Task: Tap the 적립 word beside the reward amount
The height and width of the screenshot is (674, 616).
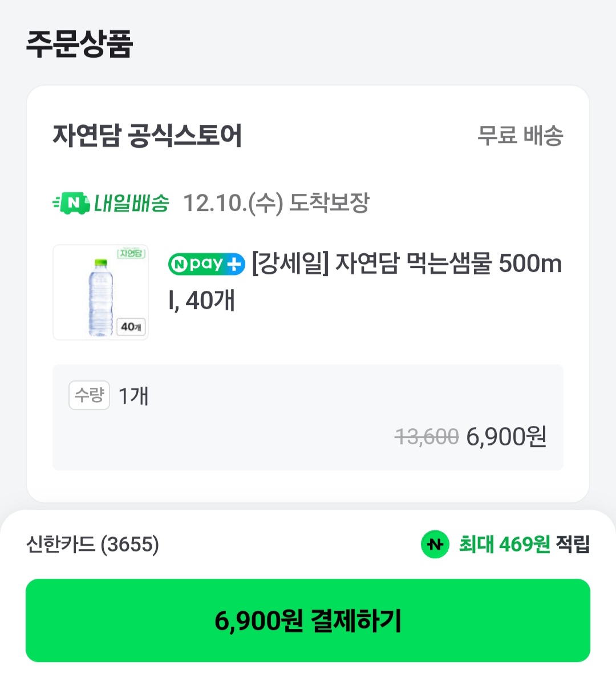Action: coord(573,544)
